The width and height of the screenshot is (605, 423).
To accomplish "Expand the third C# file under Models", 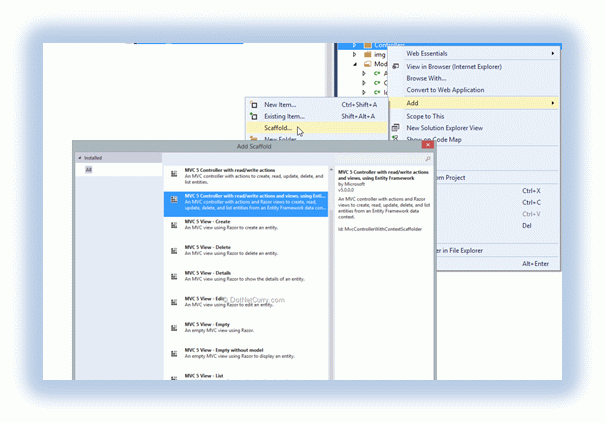I will click(363, 92).
